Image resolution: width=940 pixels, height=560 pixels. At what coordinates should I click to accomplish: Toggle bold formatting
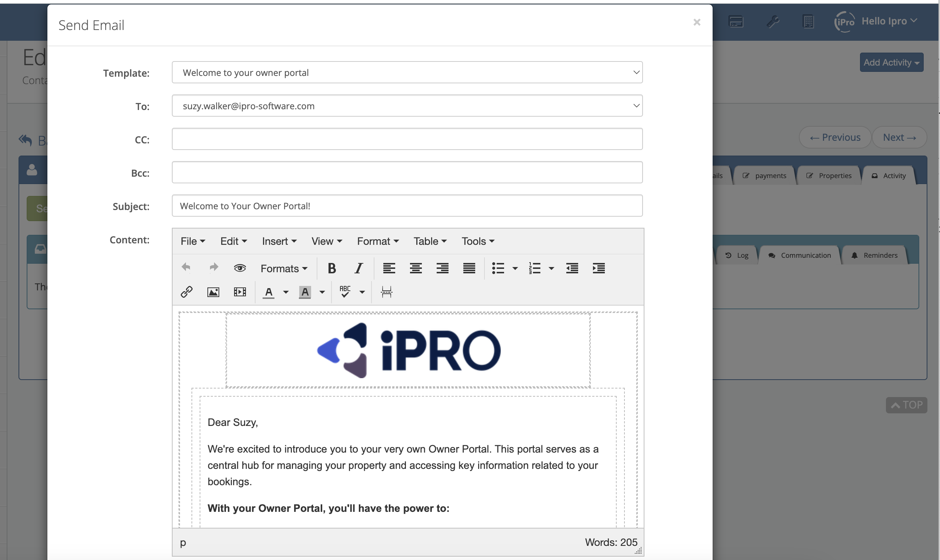coord(332,268)
